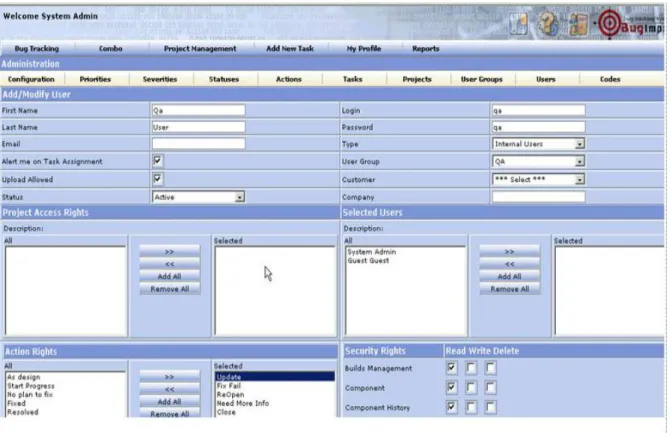Select ReOpen in Selected actions
Image resolution: width=672 pixels, height=433 pixels.
tap(231, 394)
